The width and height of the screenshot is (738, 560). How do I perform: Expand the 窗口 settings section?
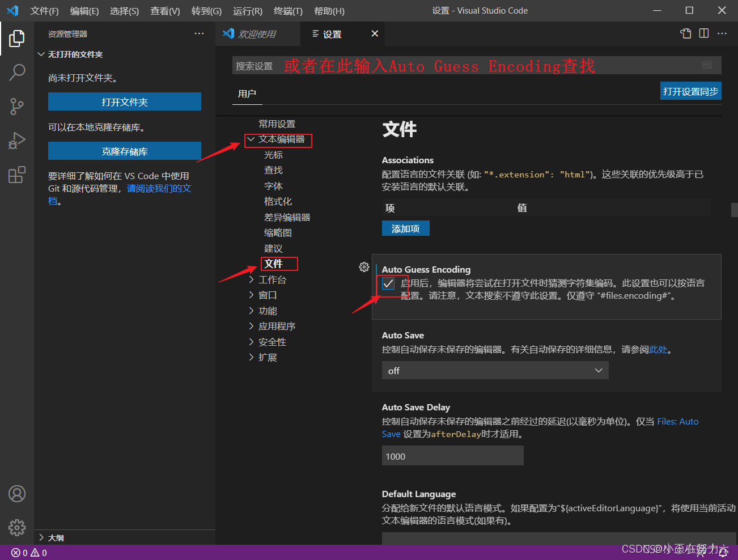[251, 295]
